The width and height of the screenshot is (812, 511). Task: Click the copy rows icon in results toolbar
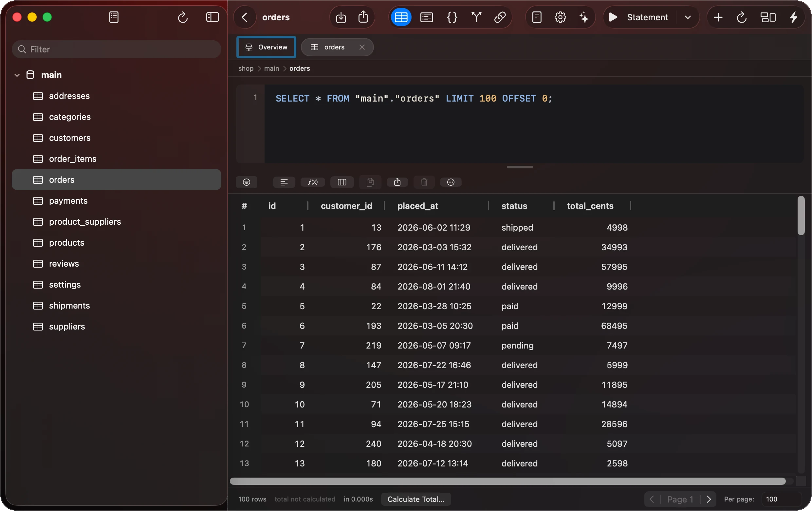click(370, 182)
